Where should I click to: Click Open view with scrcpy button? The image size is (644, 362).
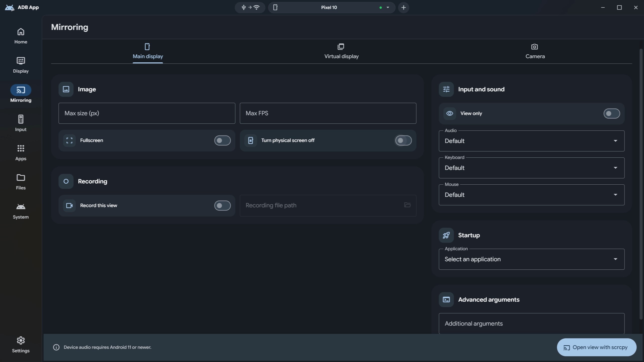click(x=597, y=347)
